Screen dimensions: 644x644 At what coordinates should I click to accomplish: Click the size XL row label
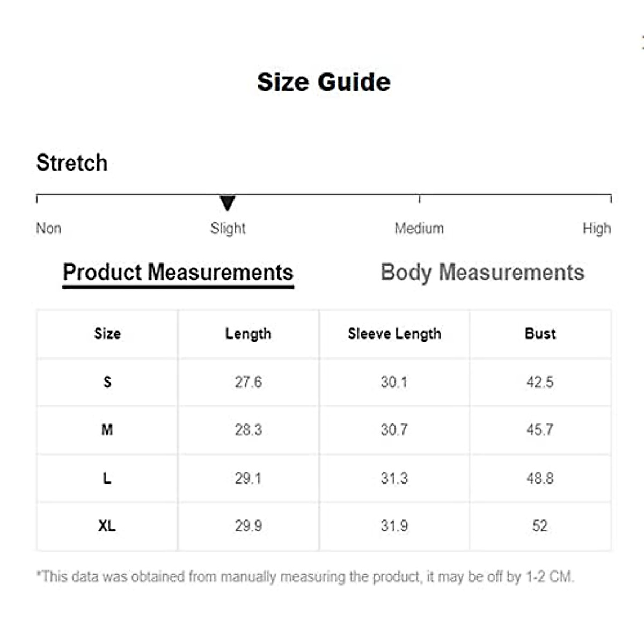point(107,526)
